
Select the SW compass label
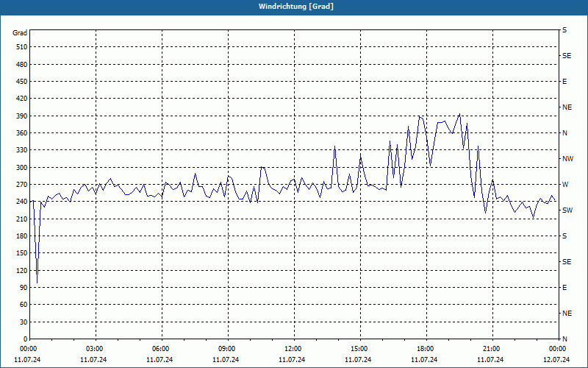click(567, 210)
